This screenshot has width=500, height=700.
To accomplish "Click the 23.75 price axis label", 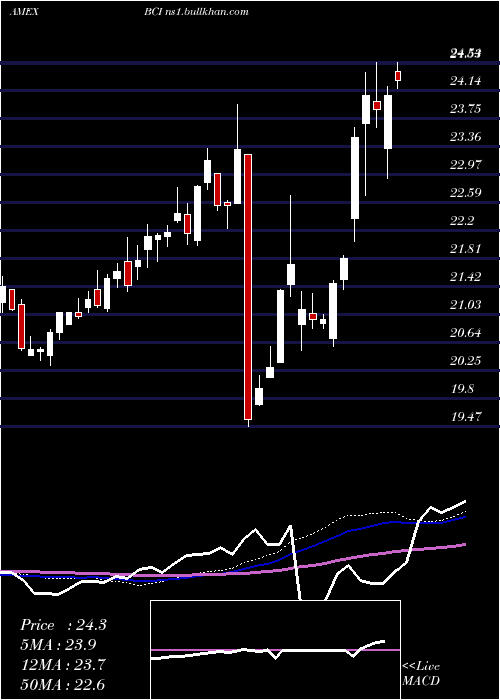I will point(466,109).
